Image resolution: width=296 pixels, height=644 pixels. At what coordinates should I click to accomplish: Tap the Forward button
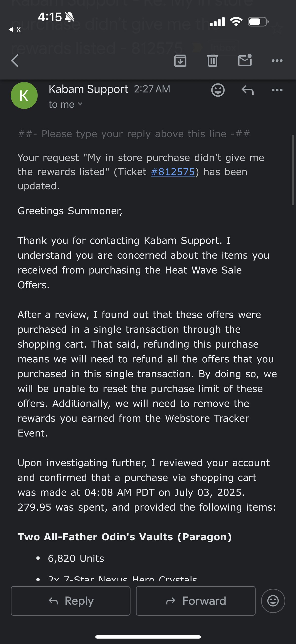point(196,601)
